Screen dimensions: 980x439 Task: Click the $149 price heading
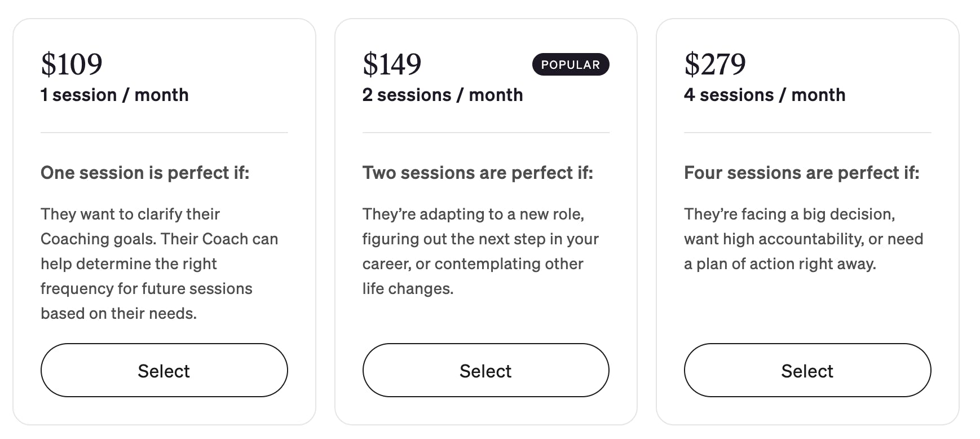tap(392, 64)
